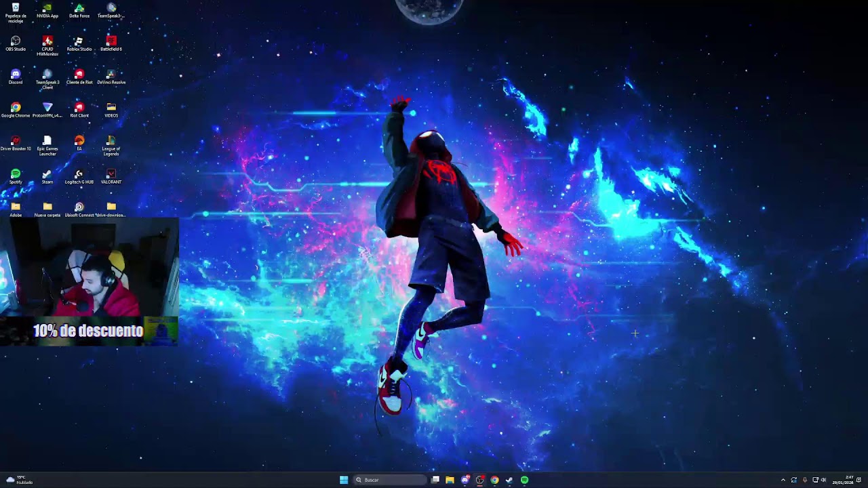Screen dimensions: 868x488
Task: Select the DaVinci Resolve desktop shortcut
Action: tap(111, 77)
